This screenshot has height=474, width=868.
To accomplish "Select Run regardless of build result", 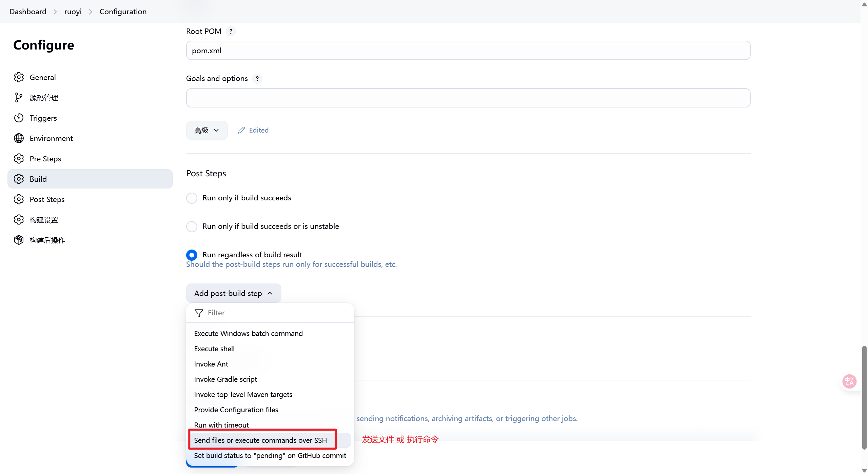I will pyautogui.click(x=192, y=255).
